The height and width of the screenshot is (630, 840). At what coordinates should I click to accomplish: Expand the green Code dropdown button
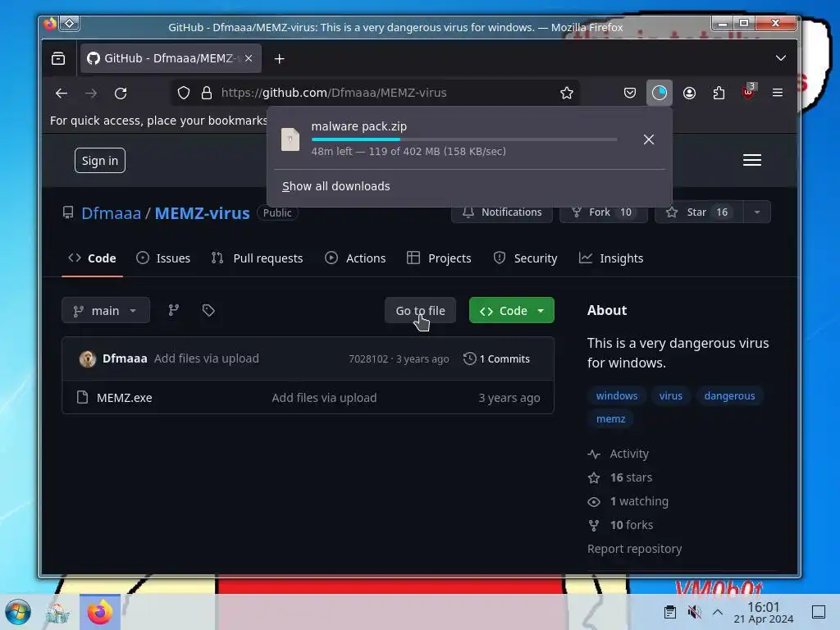[512, 311]
